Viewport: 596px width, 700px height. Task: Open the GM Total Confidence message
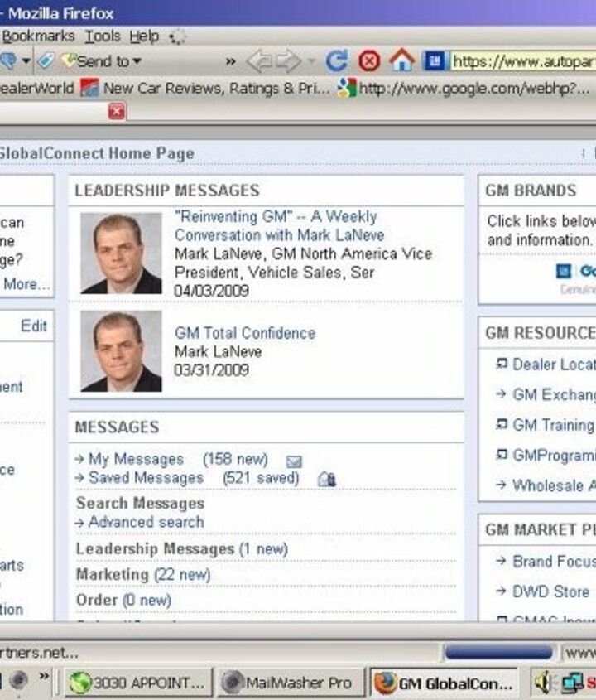[x=244, y=333]
